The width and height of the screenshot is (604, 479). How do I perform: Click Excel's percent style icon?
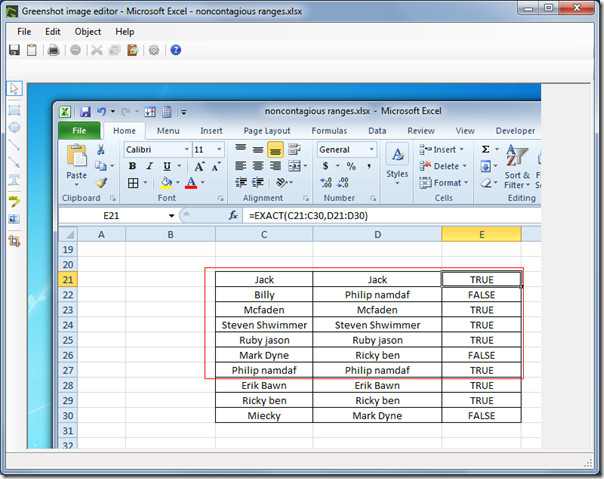tap(351, 166)
